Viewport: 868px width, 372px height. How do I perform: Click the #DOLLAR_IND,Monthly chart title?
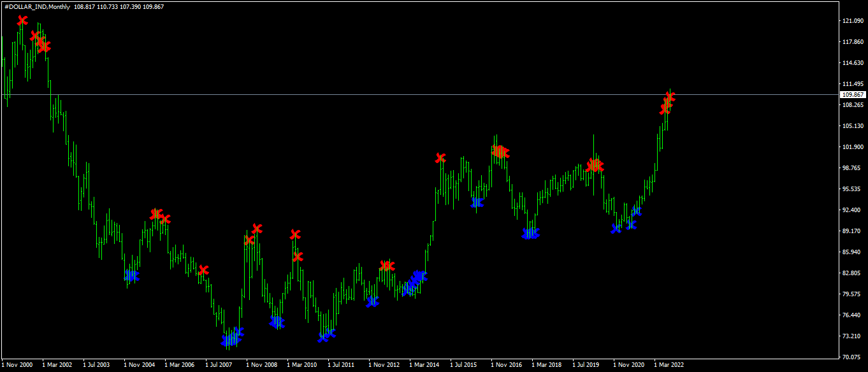(37, 5)
